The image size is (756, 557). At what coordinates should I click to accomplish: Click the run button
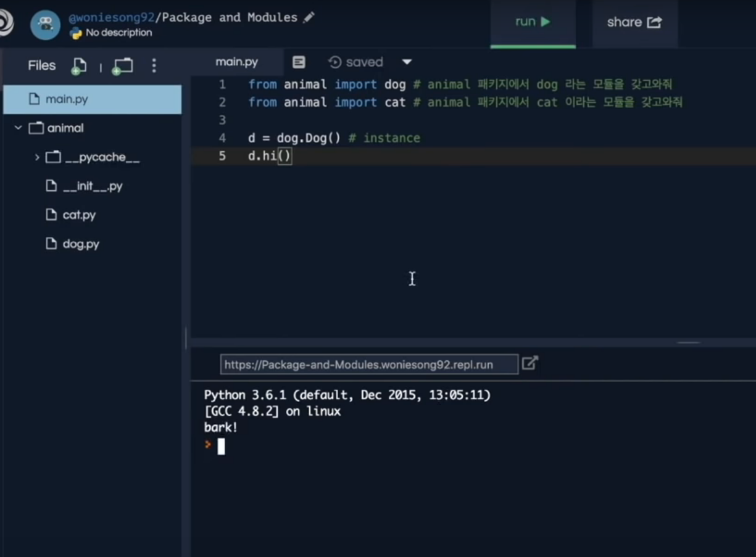tap(532, 21)
